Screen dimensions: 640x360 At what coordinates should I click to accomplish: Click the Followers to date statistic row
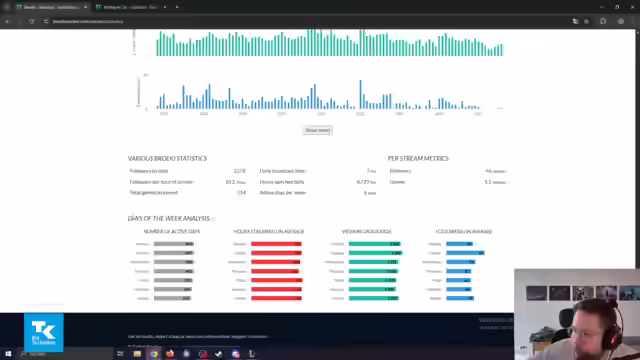188,171
